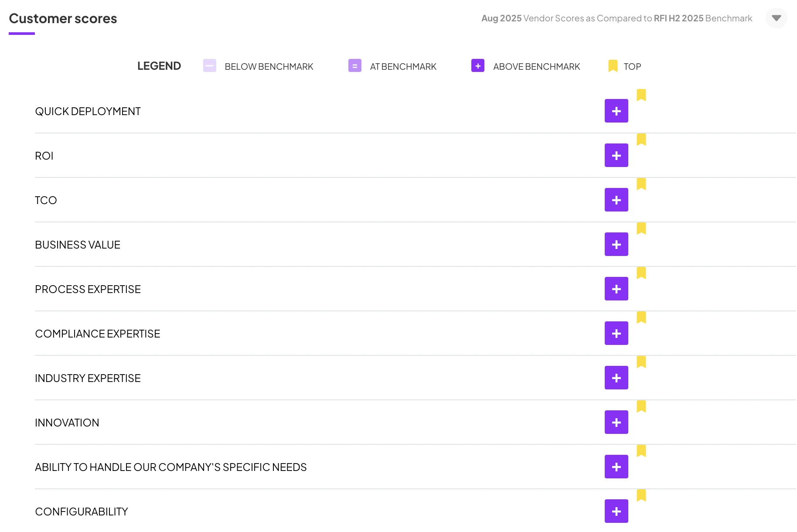Click the ROI above-benchmark plus icon
Image resolution: width=797 pixels, height=532 pixels.
coord(616,155)
